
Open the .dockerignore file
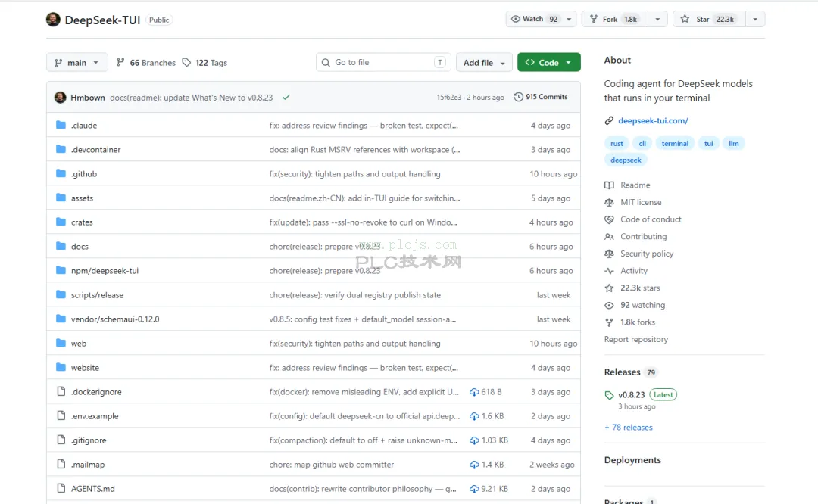point(96,392)
